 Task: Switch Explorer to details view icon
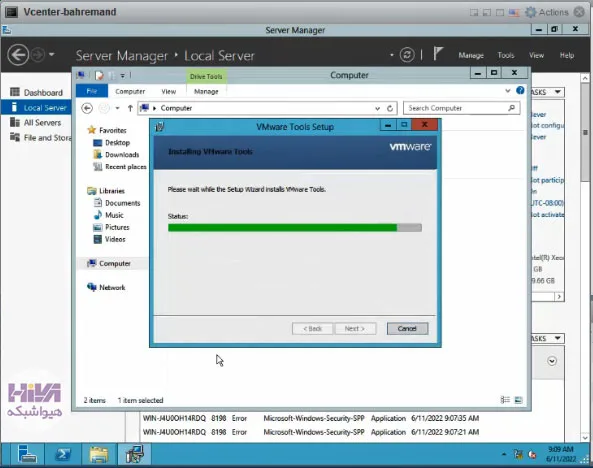[x=505, y=400]
